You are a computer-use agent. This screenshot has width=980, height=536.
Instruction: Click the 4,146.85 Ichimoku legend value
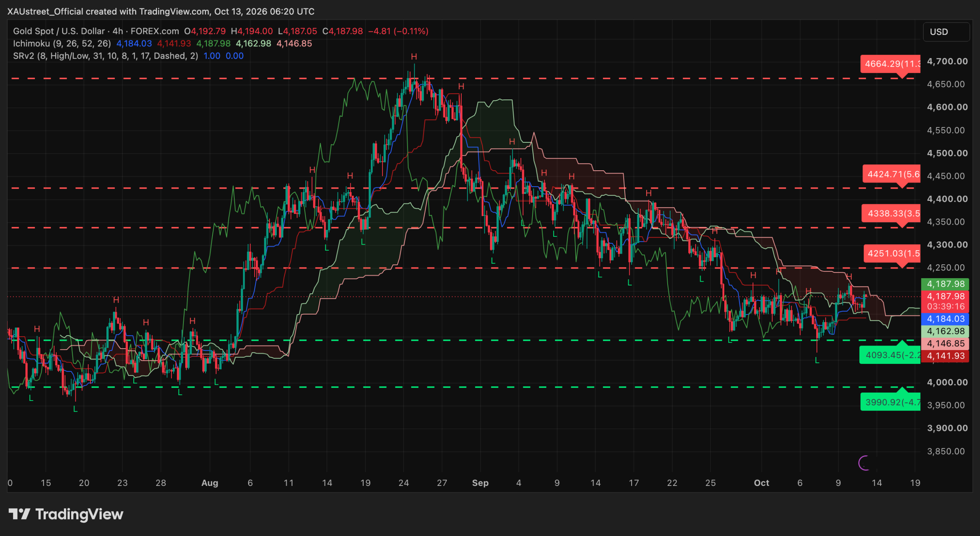294,44
